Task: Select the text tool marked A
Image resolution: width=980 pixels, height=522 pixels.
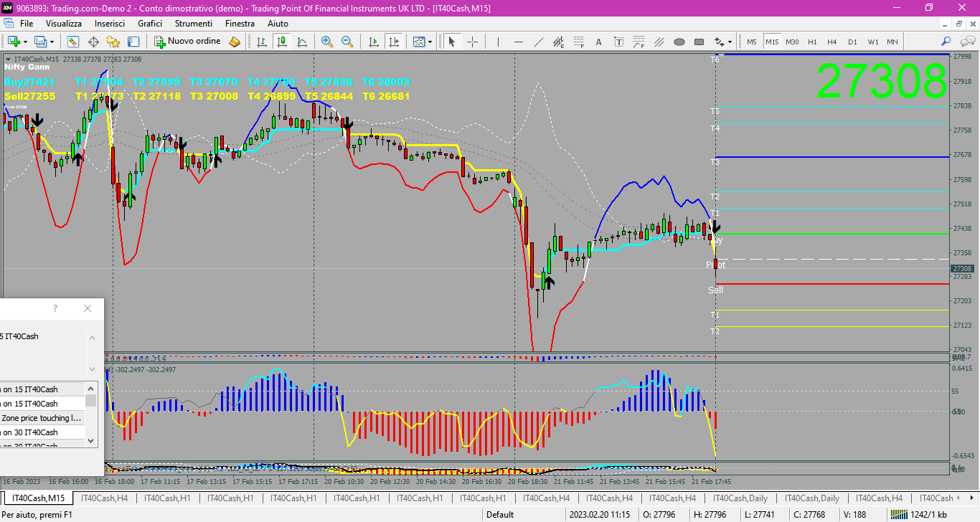Action: pos(598,42)
